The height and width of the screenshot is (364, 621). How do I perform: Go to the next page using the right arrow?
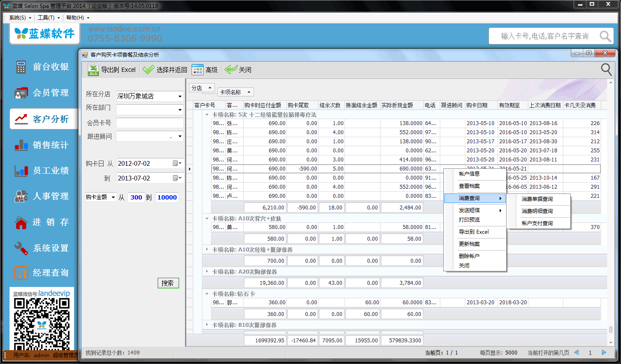(x=604, y=353)
